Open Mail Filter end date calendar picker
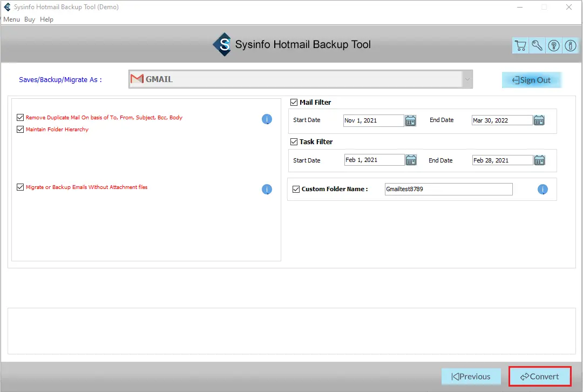Screen dimensions: 583x392 click(539, 120)
